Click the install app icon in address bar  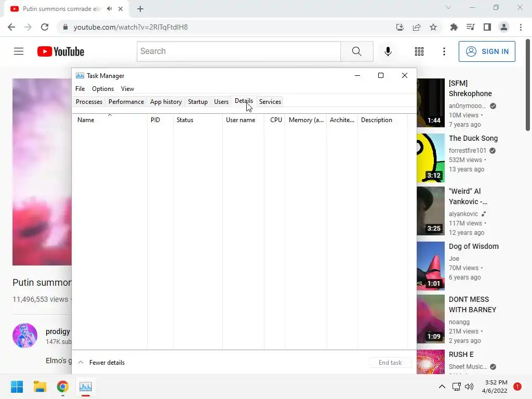[x=400, y=27]
